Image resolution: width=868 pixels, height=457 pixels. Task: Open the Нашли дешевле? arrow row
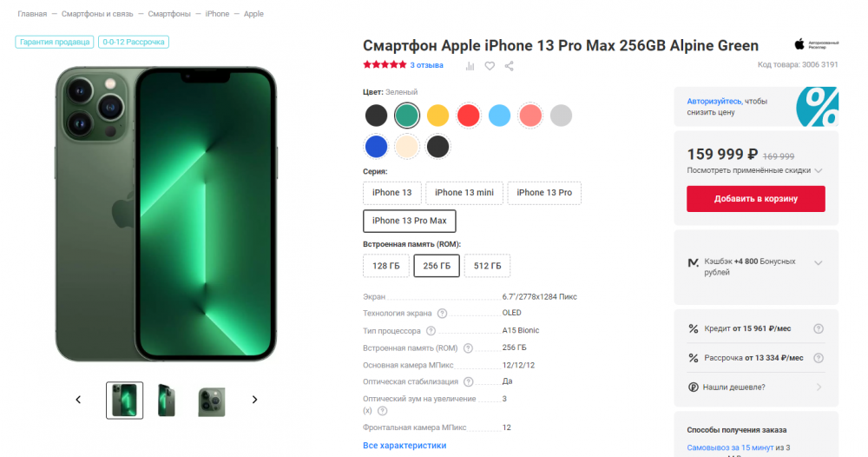tap(756, 387)
